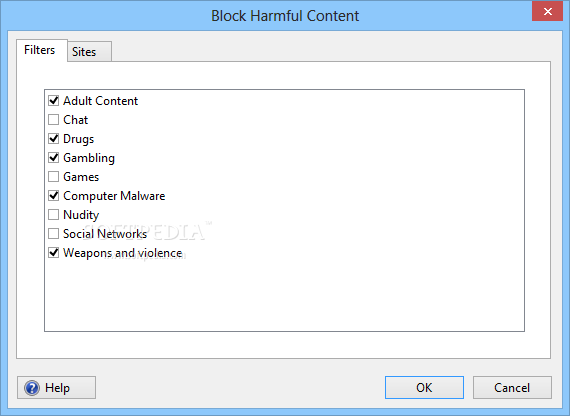Image resolution: width=570 pixels, height=416 pixels.
Task: Select the Social Networks label text
Action: [105, 234]
